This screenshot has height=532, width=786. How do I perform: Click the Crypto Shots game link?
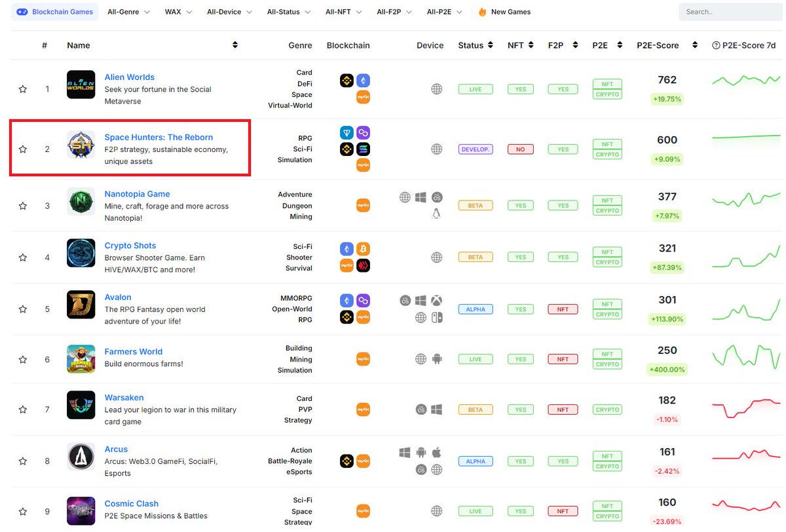(x=130, y=245)
